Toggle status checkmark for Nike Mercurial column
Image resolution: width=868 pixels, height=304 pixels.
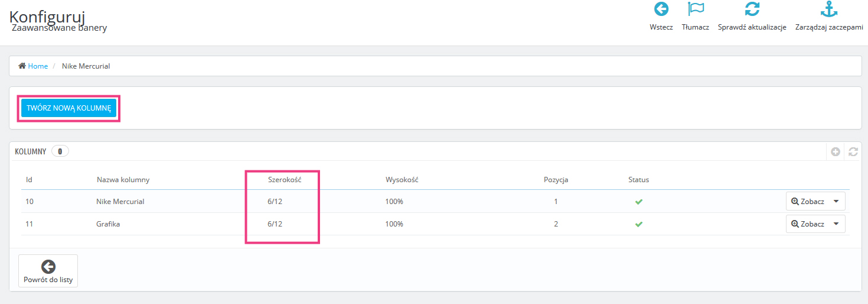click(638, 202)
